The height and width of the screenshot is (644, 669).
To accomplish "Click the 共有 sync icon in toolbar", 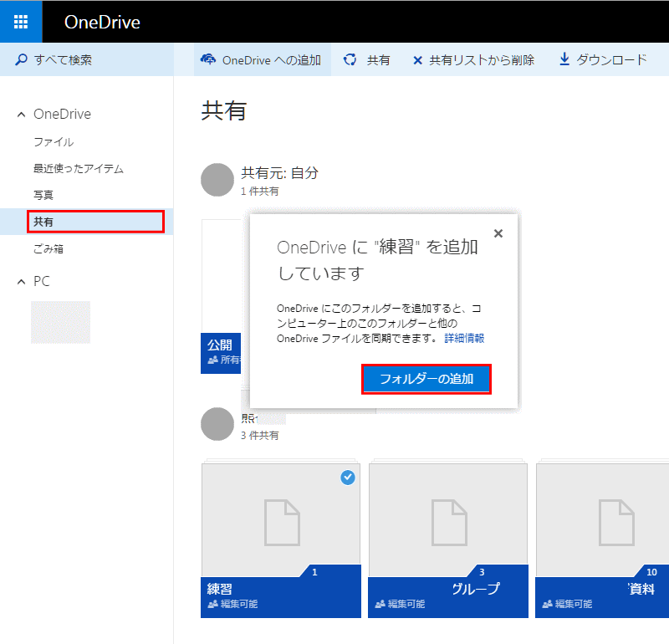I will pyautogui.click(x=350, y=59).
